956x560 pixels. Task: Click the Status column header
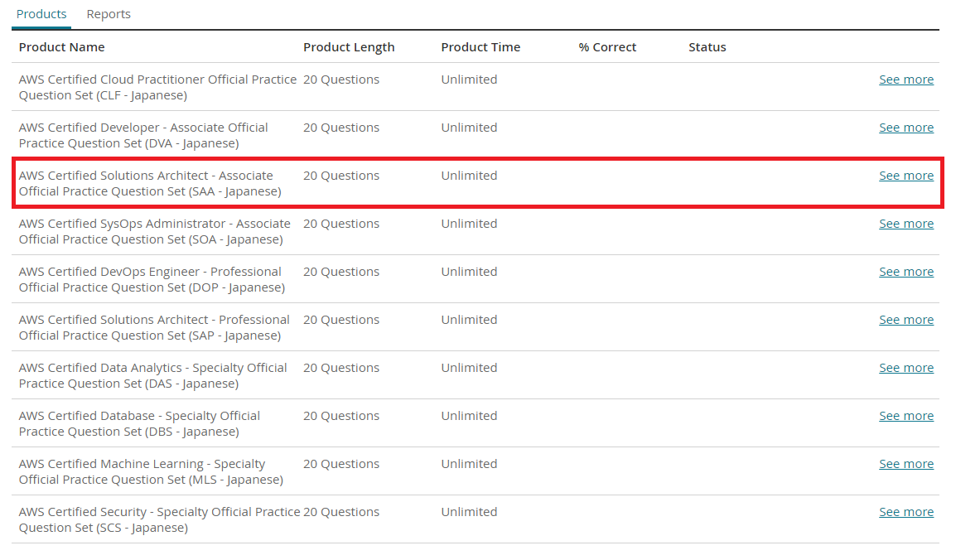click(707, 47)
